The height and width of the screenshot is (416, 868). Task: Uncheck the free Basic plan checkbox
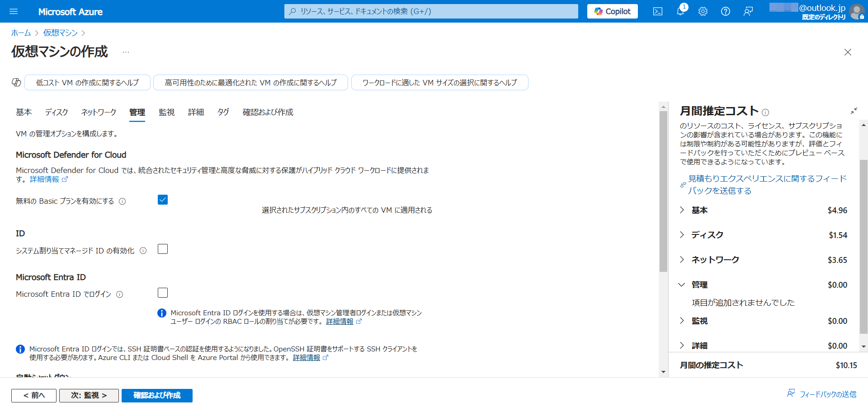[x=163, y=200]
